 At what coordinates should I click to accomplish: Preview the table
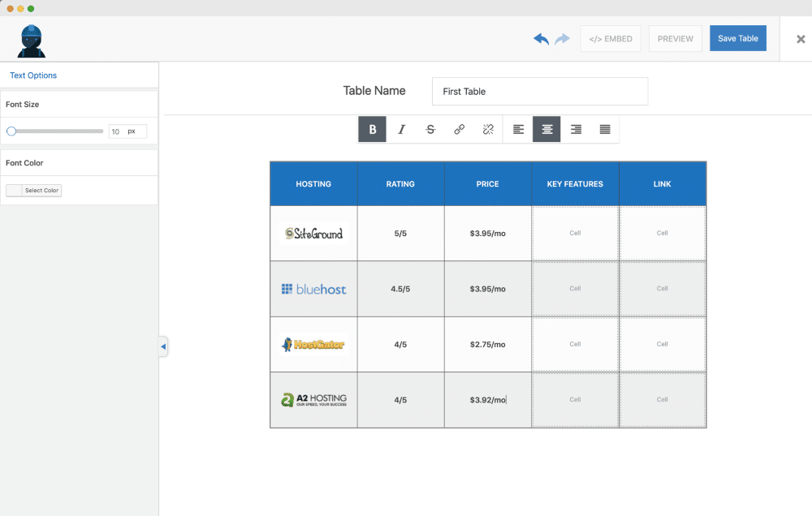coord(675,39)
